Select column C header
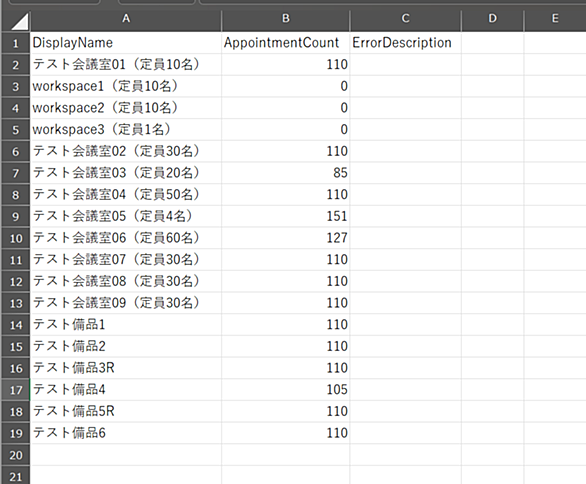586x484 pixels. 405,18
